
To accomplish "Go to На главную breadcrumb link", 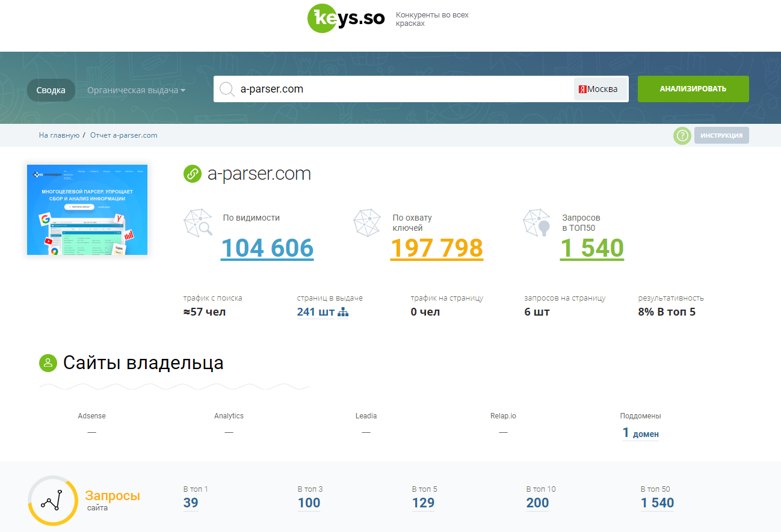I will pyautogui.click(x=59, y=135).
